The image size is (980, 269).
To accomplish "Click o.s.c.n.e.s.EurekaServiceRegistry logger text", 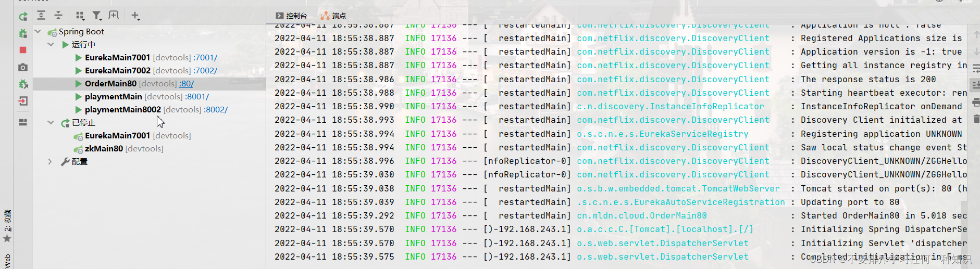I will click(x=663, y=134).
